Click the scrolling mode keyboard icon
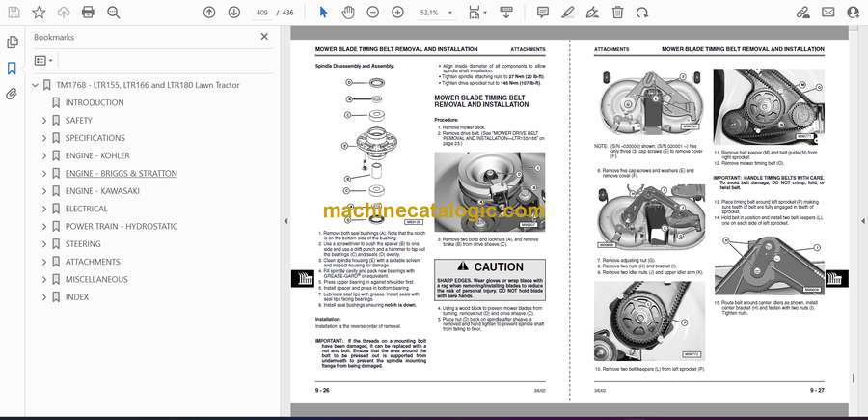Viewport: 868px width, 420px height. (505, 13)
